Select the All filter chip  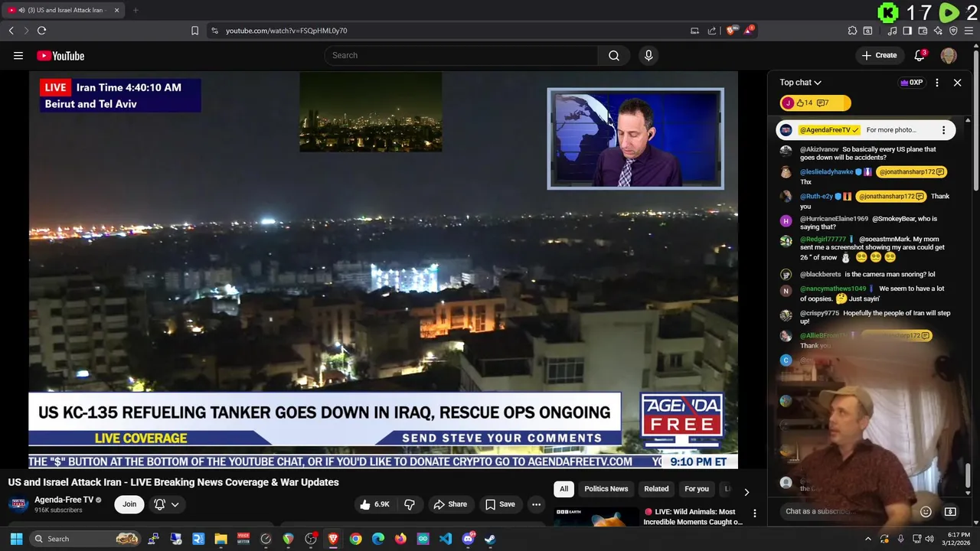click(x=563, y=489)
